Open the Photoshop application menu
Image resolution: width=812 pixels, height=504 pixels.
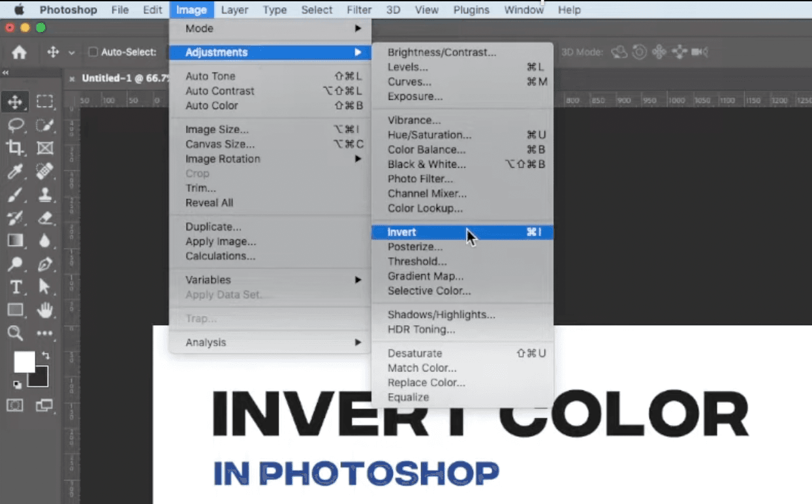pos(69,10)
